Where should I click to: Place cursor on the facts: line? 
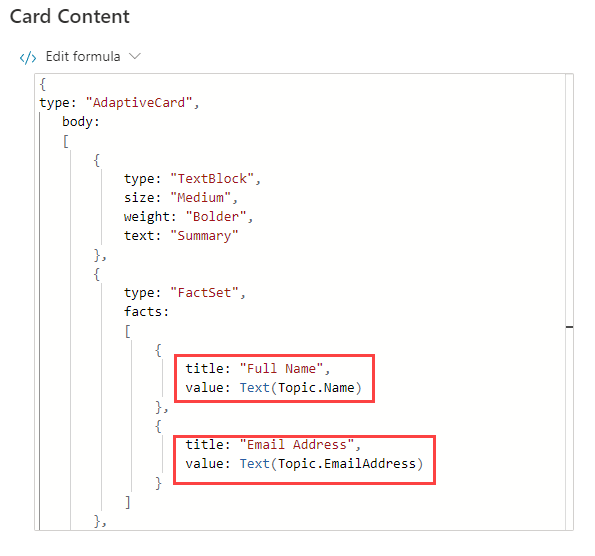tap(146, 312)
